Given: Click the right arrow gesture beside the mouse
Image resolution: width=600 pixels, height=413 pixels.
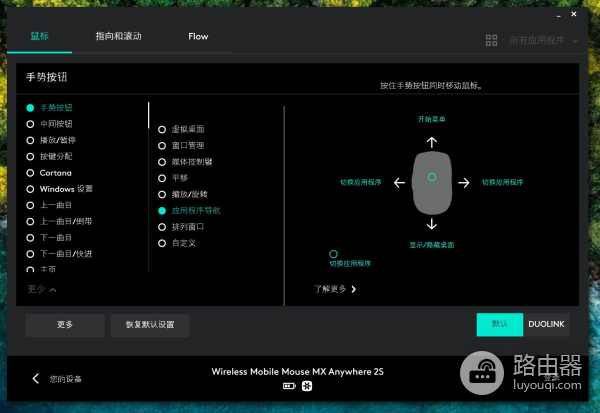Looking at the screenshot, I should click(464, 183).
